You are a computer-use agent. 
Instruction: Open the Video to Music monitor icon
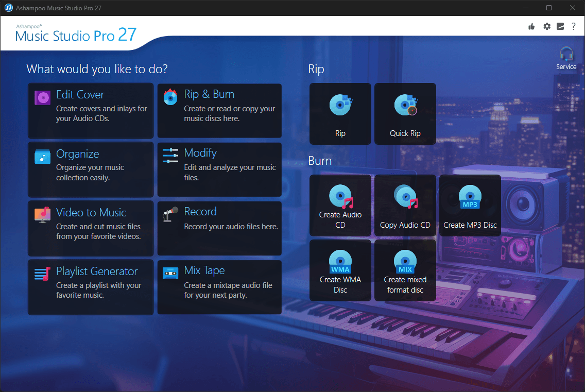coord(43,215)
